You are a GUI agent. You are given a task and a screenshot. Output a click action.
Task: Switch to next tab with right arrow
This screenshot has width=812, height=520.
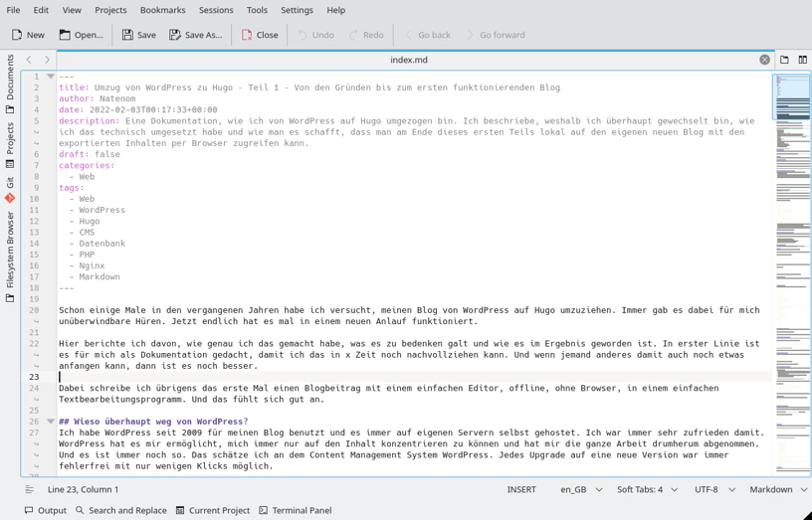(x=47, y=60)
